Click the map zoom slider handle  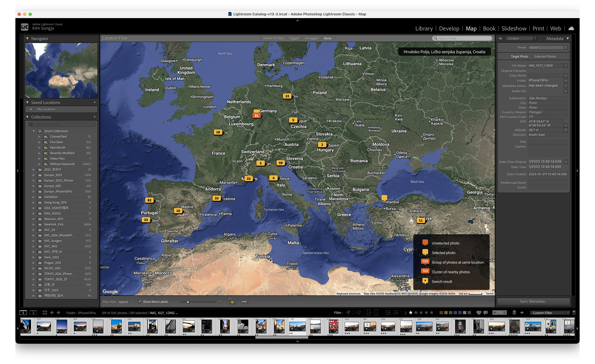click(x=188, y=302)
